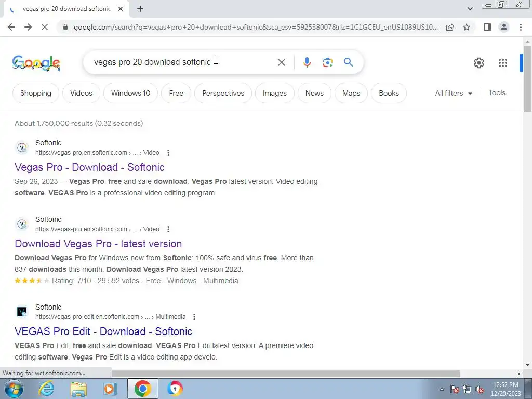Open a new browser tab
The width and height of the screenshot is (532, 399).
pos(140,9)
